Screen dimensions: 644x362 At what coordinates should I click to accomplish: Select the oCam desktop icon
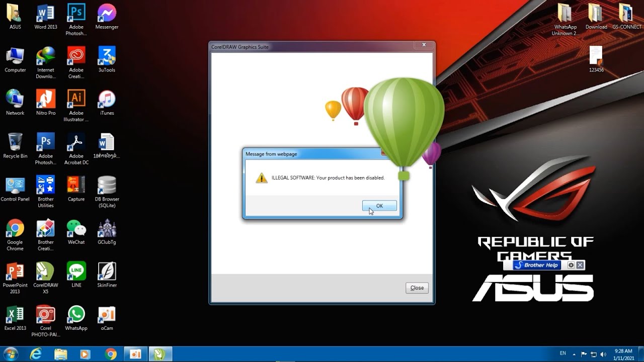pyautogui.click(x=107, y=318)
